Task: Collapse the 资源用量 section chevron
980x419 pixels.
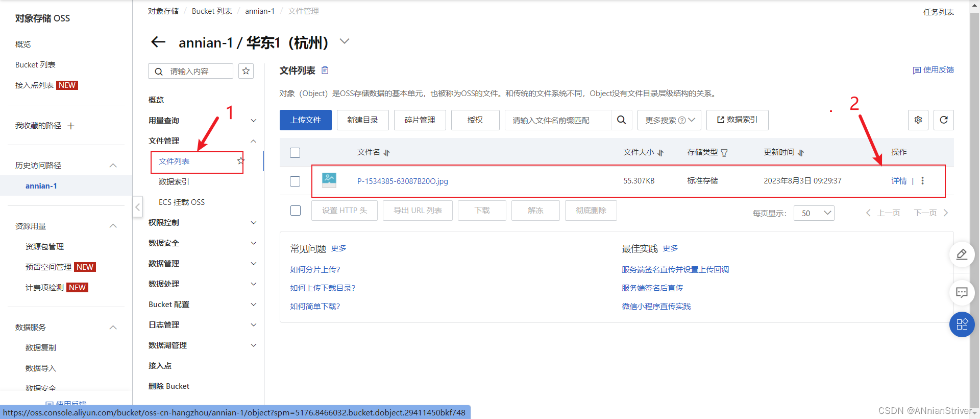Action: pos(113,226)
